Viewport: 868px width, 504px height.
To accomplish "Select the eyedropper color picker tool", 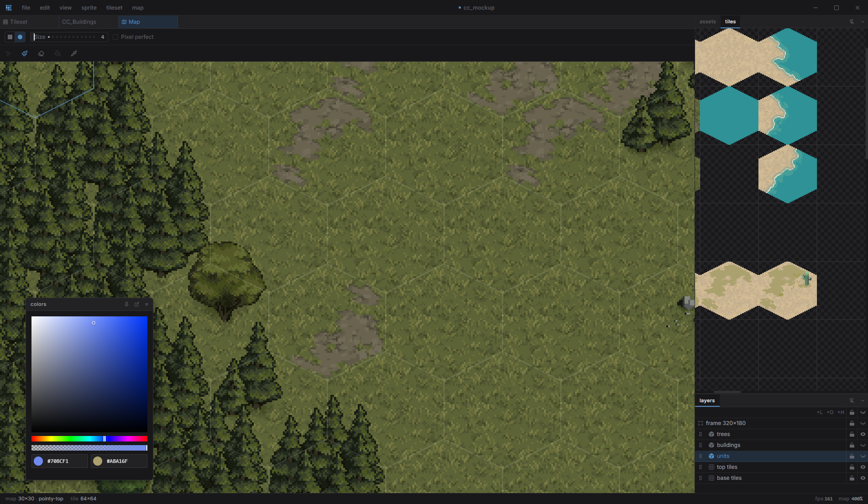I will [74, 53].
